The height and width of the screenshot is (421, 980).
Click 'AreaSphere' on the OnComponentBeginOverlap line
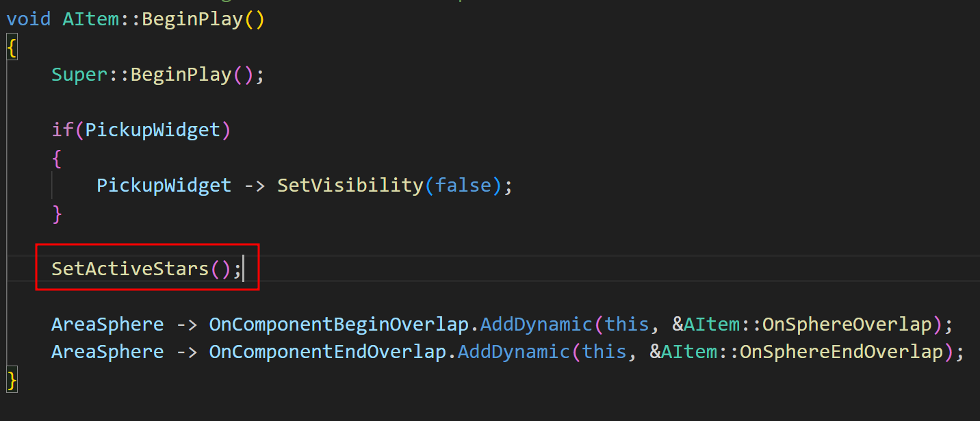click(x=108, y=324)
